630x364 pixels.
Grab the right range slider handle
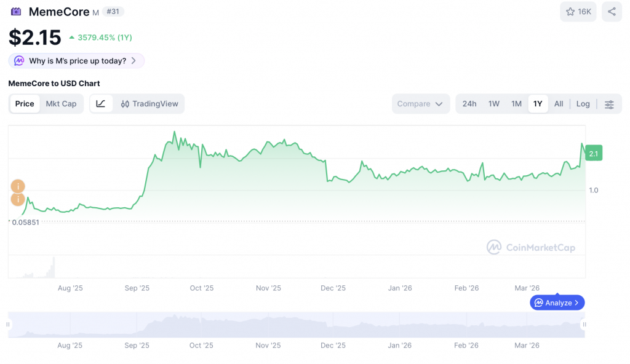click(x=584, y=324)
